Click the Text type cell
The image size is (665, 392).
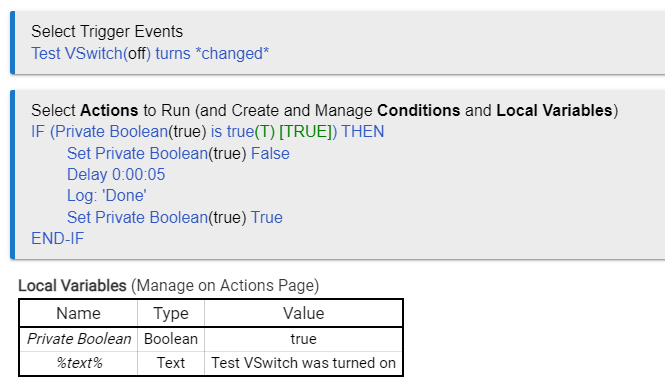click(x=171, y=363)
